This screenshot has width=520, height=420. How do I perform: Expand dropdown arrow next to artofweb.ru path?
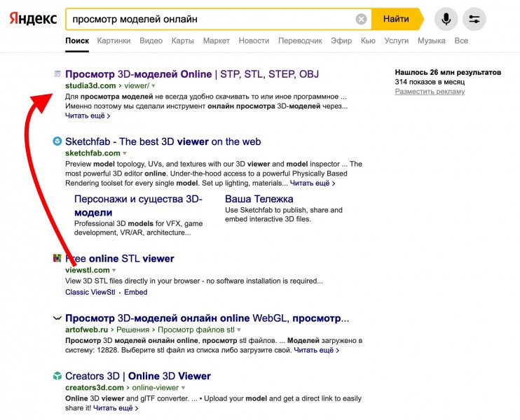tap(239, 330)
